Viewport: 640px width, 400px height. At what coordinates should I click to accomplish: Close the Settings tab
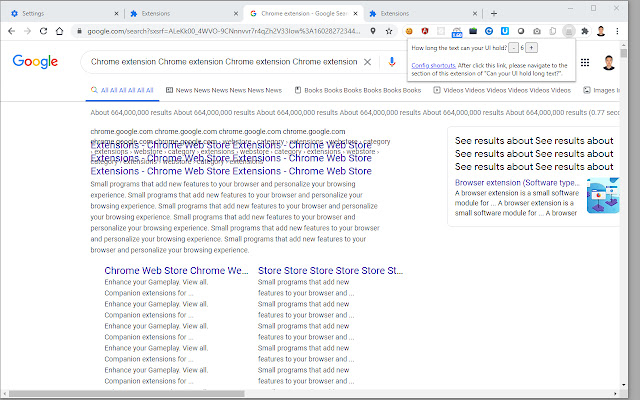point(116,13)
